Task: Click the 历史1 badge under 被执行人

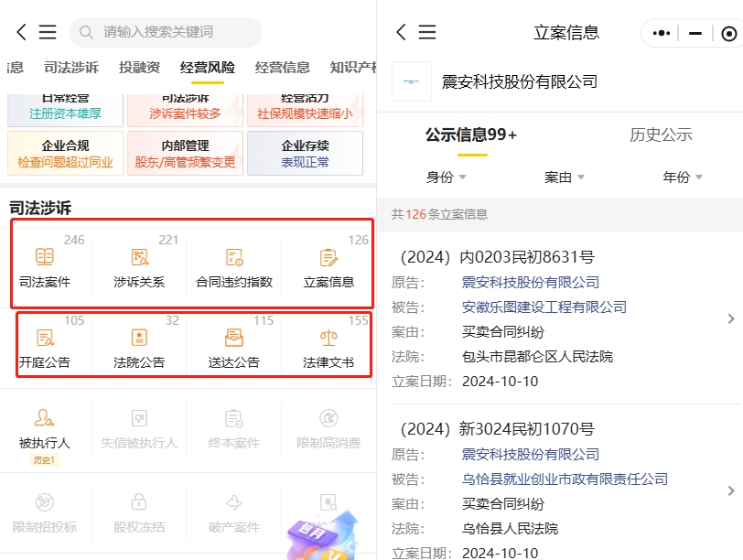Action: (44, 460)
